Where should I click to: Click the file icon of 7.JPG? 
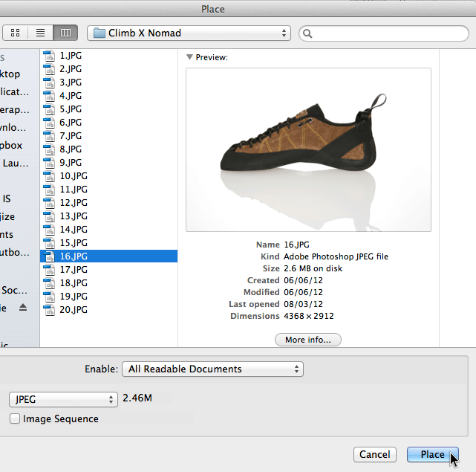pyautogui.click(x=49, y=136)
